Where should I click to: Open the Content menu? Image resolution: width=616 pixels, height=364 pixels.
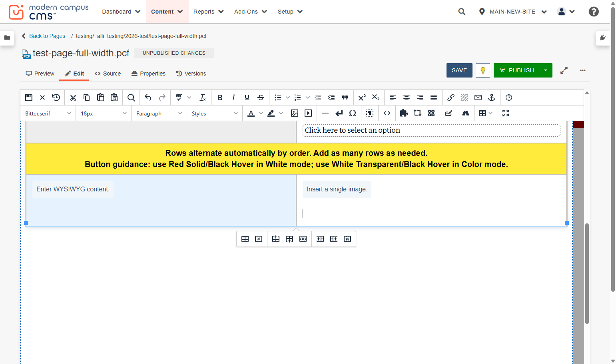pos(167,12)
